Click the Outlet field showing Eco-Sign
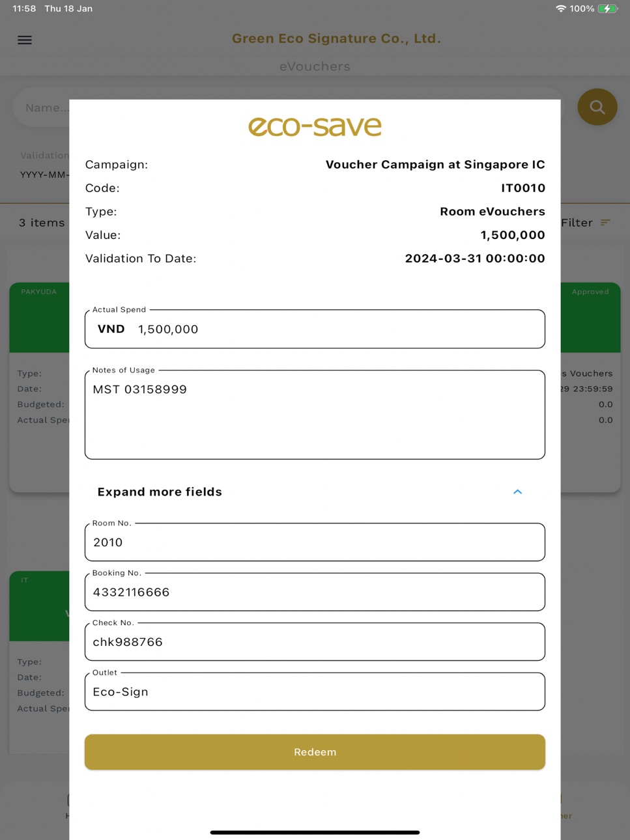Viewport: 630px width, 840px height. point(315,692)
